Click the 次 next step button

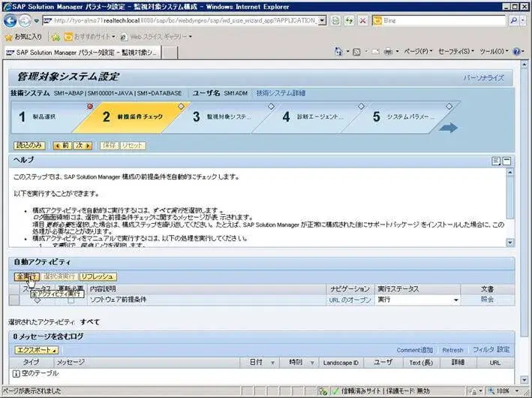pos(83,146)
